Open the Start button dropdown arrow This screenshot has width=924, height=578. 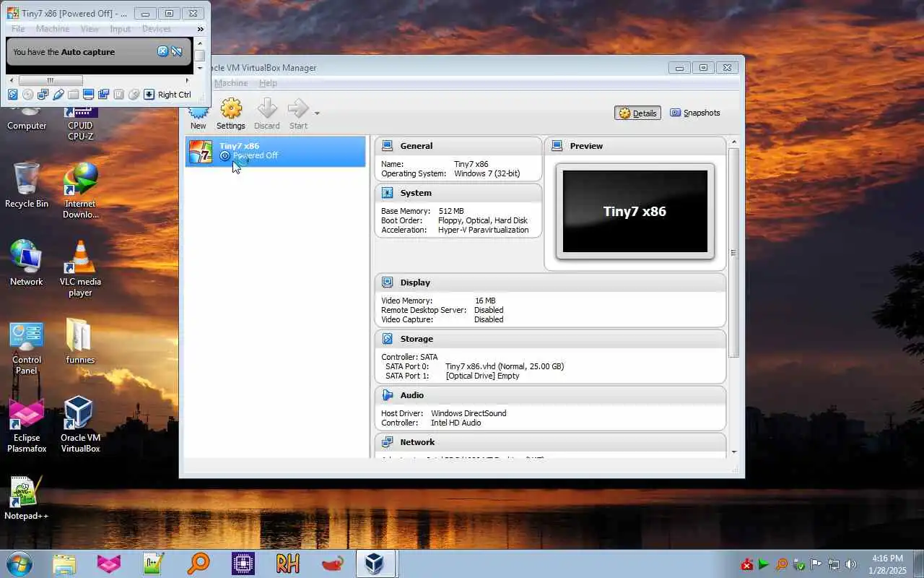[x=317, y=113]
